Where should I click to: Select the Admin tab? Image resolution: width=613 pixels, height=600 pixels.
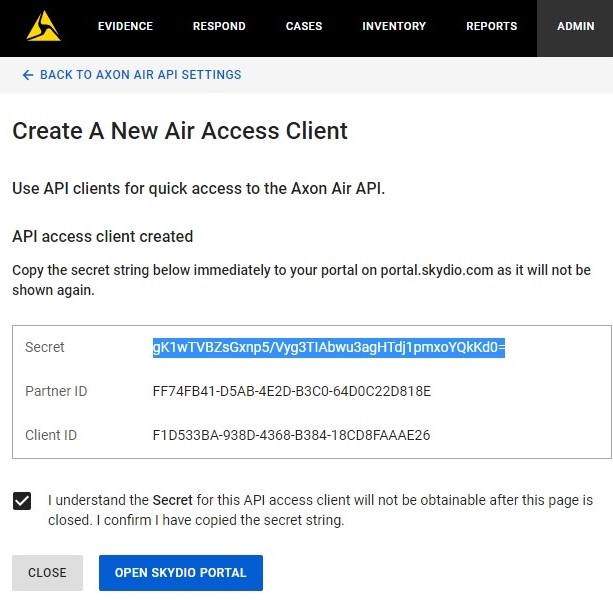575,27
